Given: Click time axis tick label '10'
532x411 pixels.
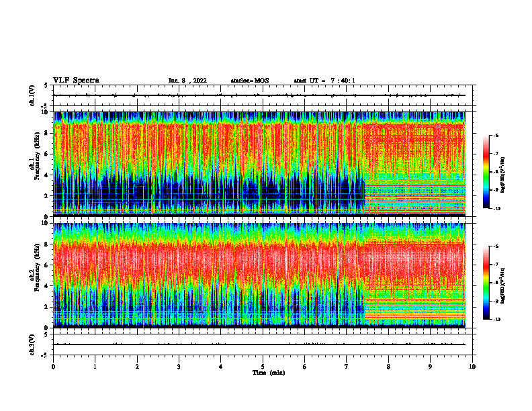Looking at the screenshot, I should coord(472,367).
